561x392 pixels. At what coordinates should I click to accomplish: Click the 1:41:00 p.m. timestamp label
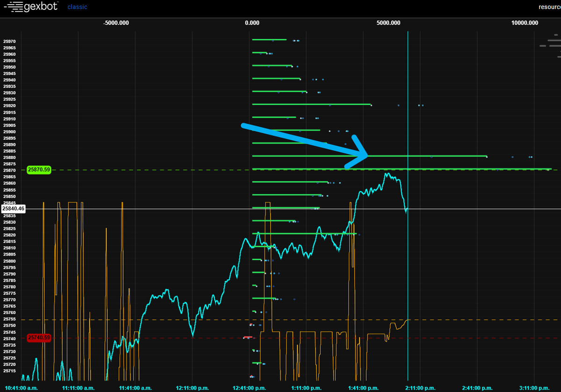pyautogui.click(x=364, y=388)
